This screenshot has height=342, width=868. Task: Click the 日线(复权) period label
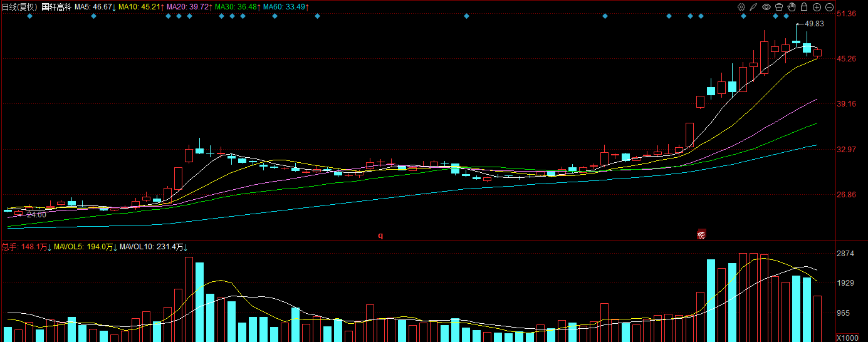(x=20, y=7)
